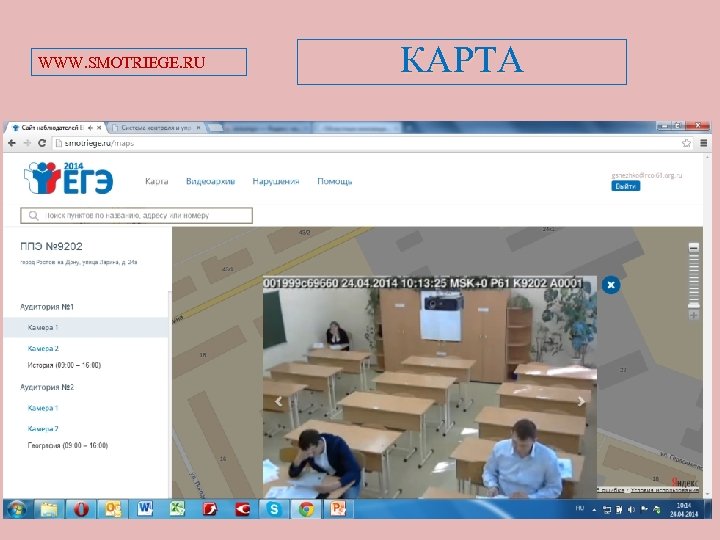Click the taskbar clock showing 24.04.2014
Viewport: 720px width, 540px height.
tap(683, 510)
